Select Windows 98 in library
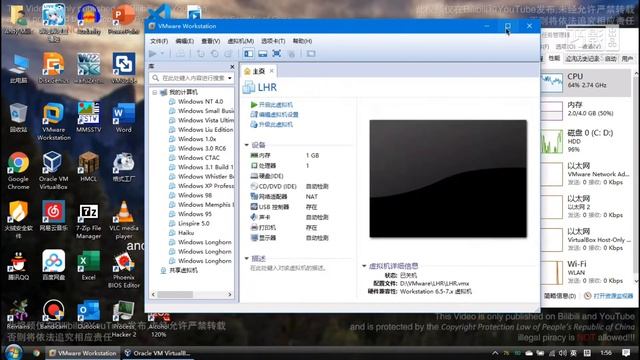640x360 pixels. [190, 196]
